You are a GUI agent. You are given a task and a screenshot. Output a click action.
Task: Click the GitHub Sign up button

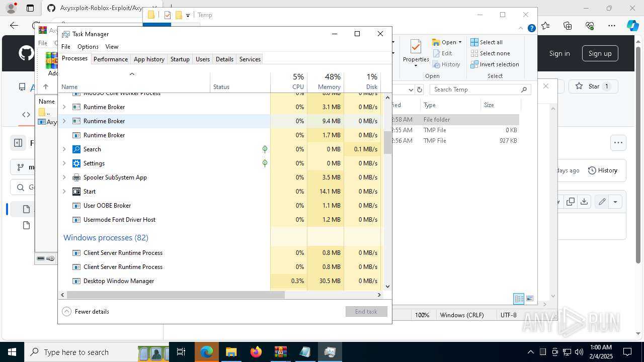tap(600, 53)
